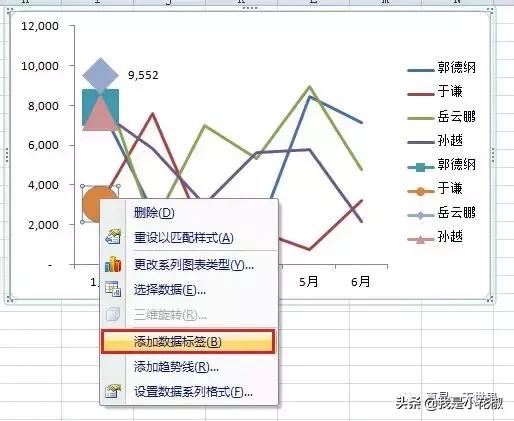This screenshot has height=421, width=514.
Task: Select 重设以匹配样式(A) menu entry
Action: pyautogui.click(x=189, y=238)
